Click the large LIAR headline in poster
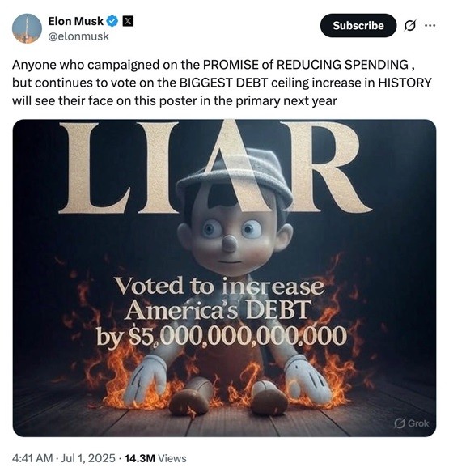The width and height of the screenshot is (449, 476). pyautogui.click(x=215, y=167)
